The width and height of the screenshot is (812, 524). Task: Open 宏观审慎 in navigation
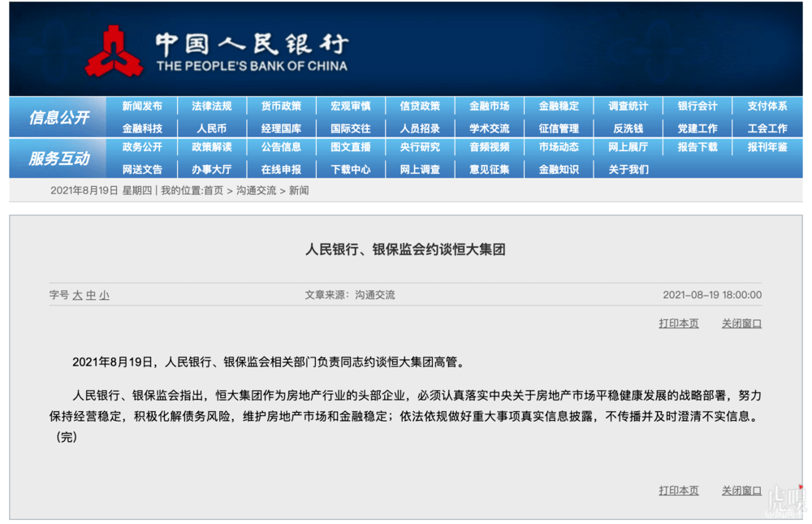pos(351,106)
